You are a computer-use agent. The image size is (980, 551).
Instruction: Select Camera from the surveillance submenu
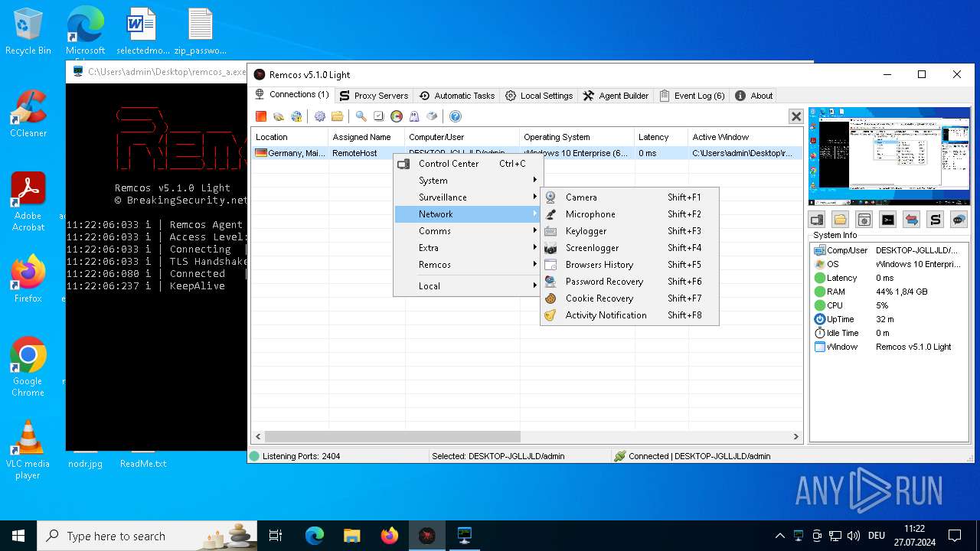(629, 197)
